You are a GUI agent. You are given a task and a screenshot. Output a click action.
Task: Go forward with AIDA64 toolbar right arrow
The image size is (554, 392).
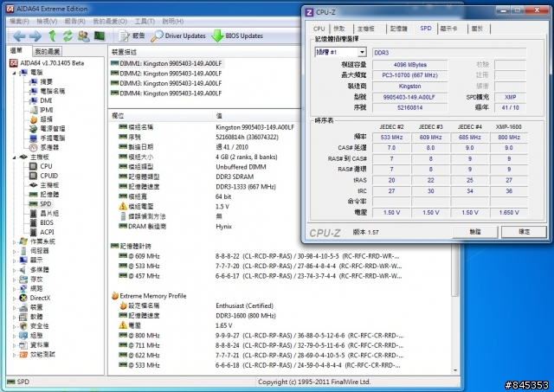pos(35,36)
